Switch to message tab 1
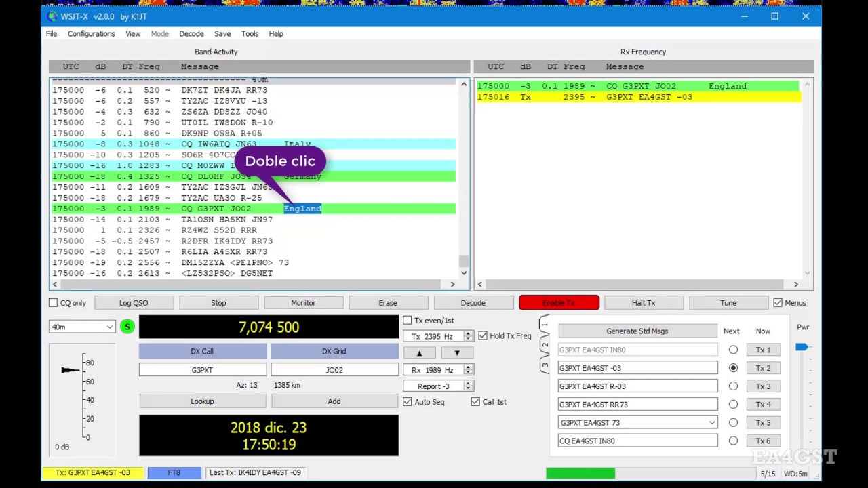This screenshot has height=488, width=868. tap(544, 325)
